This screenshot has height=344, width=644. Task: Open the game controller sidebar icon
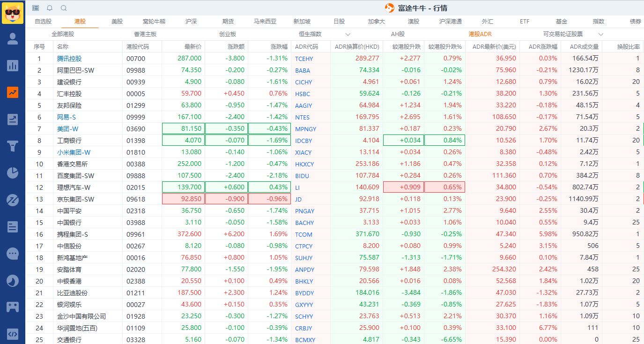point(13,307)
